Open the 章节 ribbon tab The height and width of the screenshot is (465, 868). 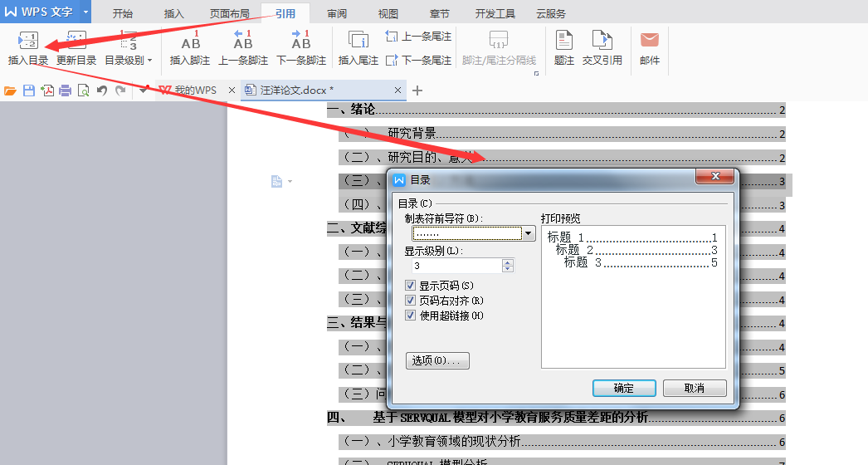coord(440,13)
